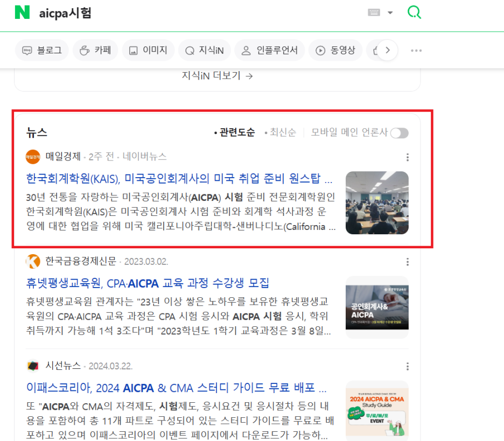Image resolution: width=504 pixels, height=441 pixels.
Task: Switch to the 이미지 tab
Action: click(x=148, y=50)
